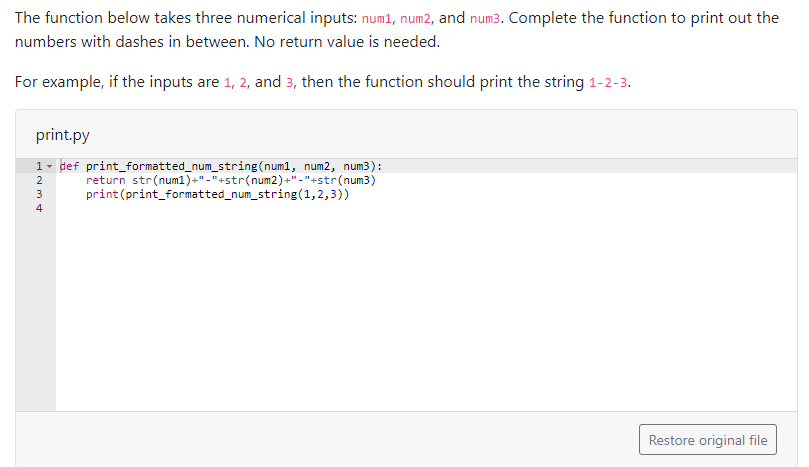
Task: Click the num3 code term in the description
Action: coord(484,19)
